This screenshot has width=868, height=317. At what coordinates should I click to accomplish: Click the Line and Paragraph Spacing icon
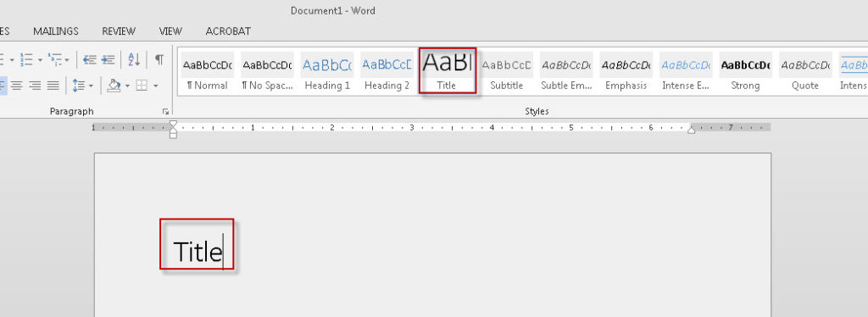(79, 86)
